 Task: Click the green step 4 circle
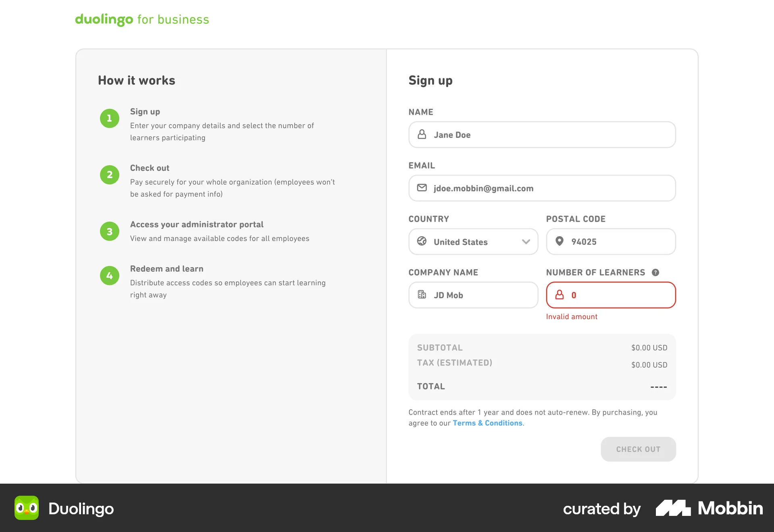click(109, 276)
